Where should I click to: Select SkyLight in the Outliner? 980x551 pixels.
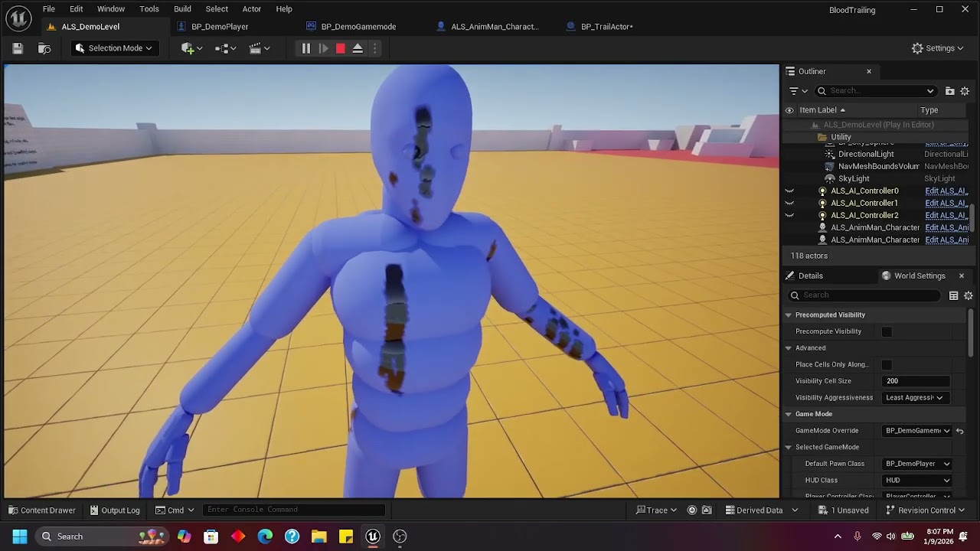pos(854,178)
